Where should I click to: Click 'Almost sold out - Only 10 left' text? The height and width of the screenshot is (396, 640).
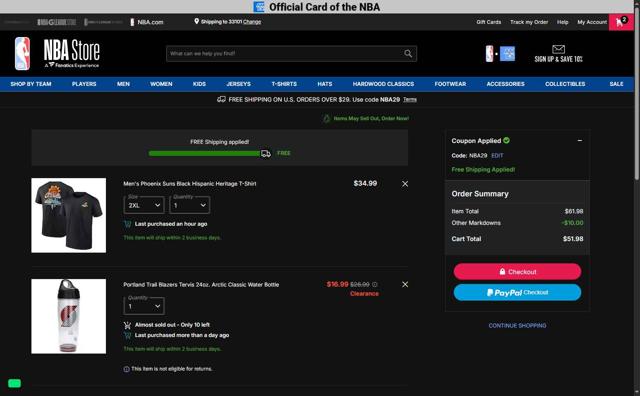tap(172, 325)
